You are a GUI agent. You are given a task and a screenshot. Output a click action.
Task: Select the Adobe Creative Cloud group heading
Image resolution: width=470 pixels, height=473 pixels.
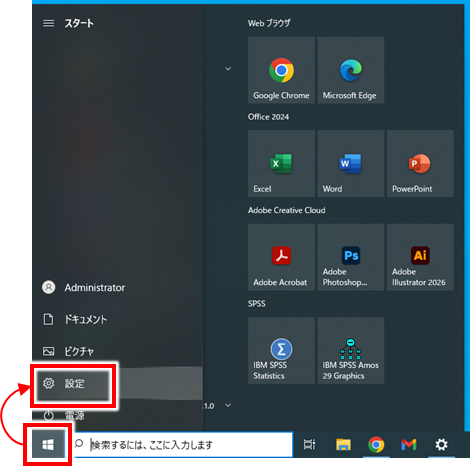point(287,210)
